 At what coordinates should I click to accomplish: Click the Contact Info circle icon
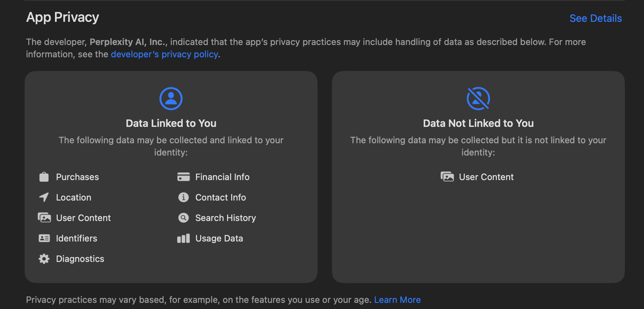pos(183,197)
